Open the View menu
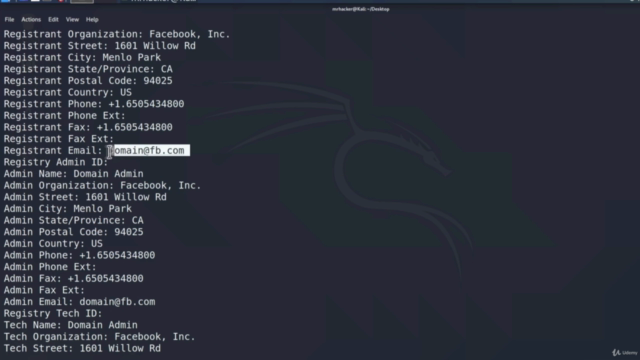This screenshot has width=640, height=360. pyautogui.click(x=72, y=20)
